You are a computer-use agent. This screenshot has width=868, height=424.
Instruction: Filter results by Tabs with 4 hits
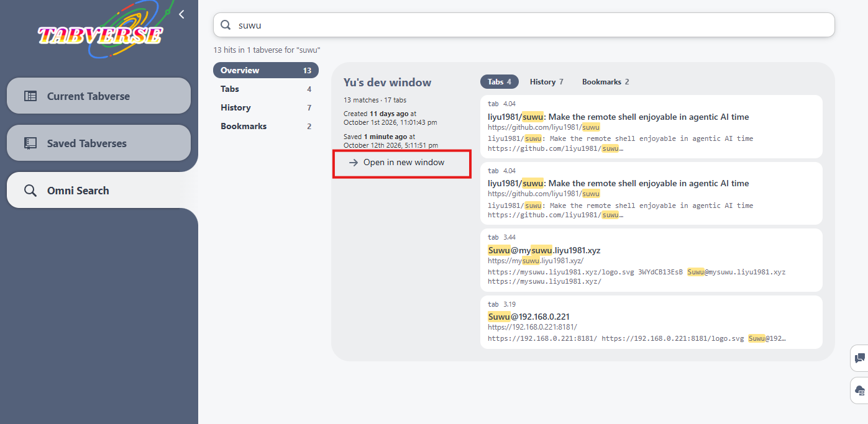point(266,89)
